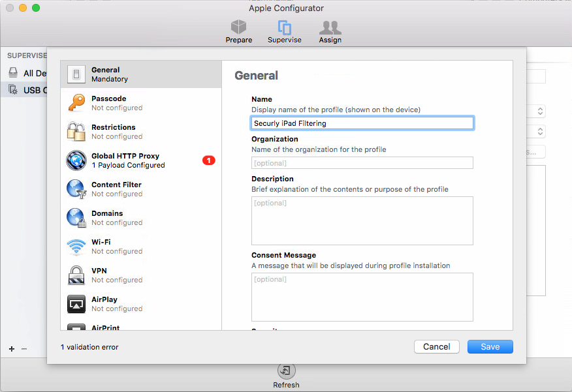The height and width of the screenshot is (392, 572).
Task: Click the upper stepper arrows behind the dialog
Action: 540,111
